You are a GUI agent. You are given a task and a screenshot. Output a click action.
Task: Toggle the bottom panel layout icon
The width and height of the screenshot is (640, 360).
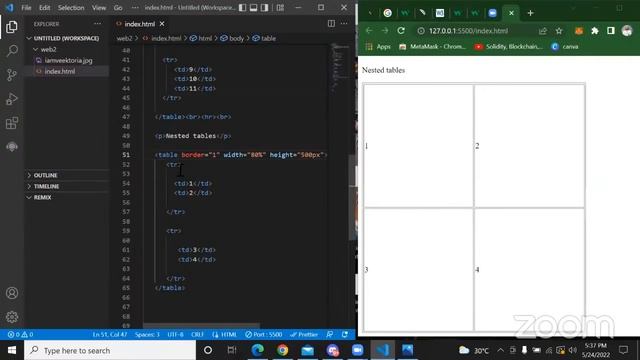click(253, 8)
